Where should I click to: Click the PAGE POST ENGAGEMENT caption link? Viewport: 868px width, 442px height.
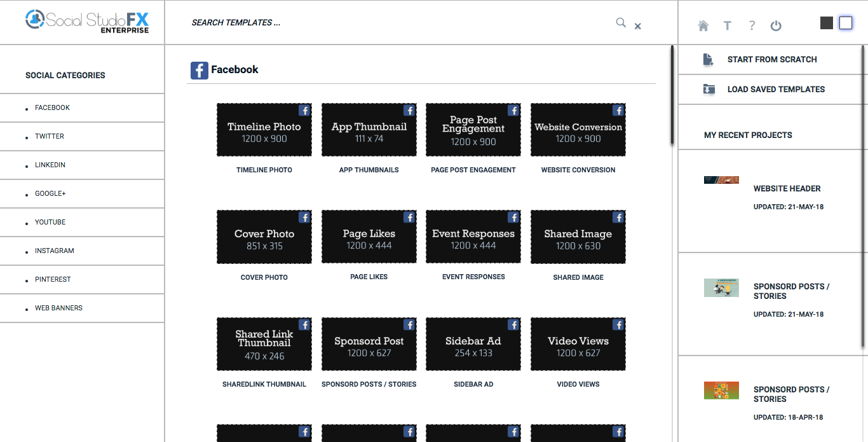[x=473, y=170]
